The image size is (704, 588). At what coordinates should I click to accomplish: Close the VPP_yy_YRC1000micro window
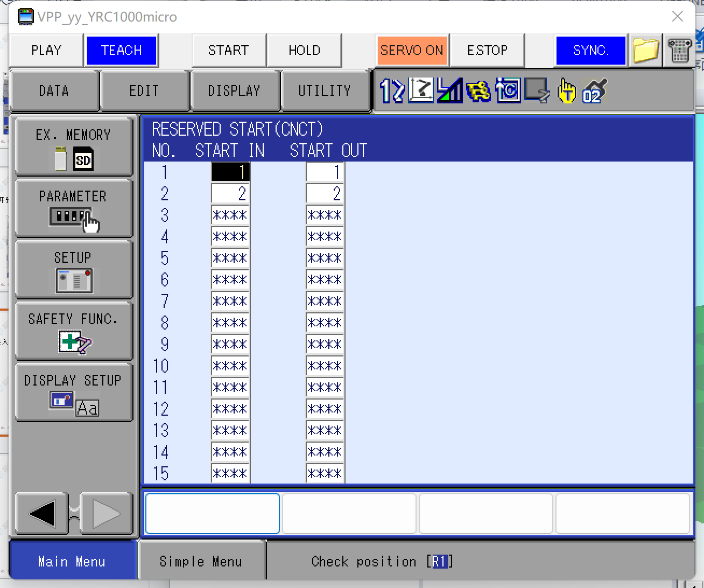coord(678,17)
